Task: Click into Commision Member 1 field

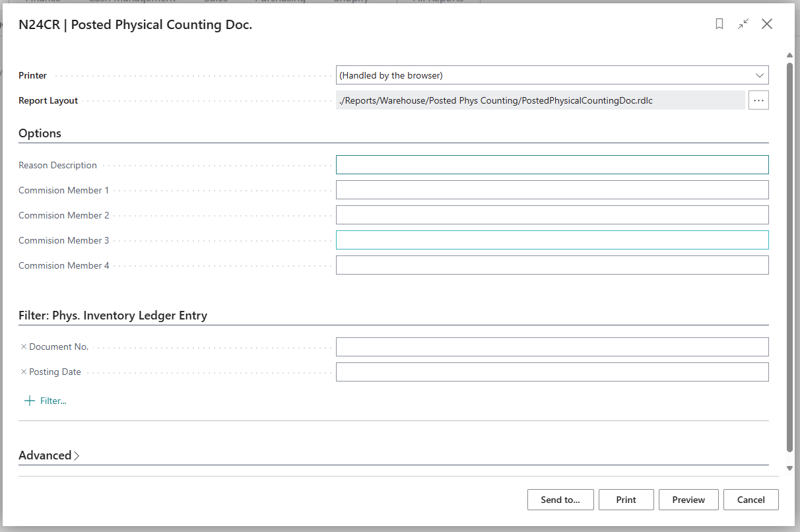Action: (552, 190)
